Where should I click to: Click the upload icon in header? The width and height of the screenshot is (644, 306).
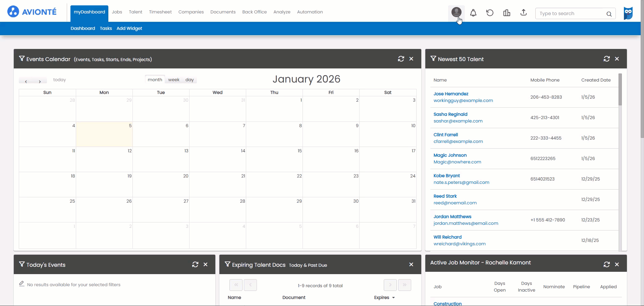click(523, 13)
